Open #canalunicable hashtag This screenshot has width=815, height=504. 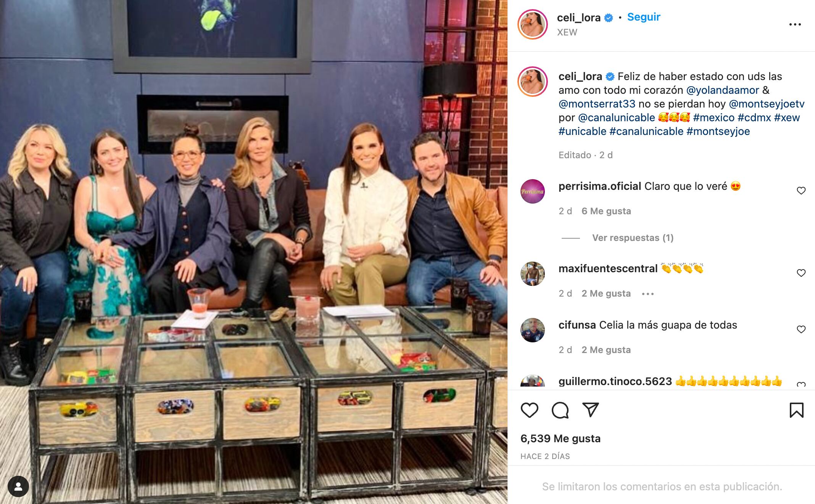tap(646, 132)
